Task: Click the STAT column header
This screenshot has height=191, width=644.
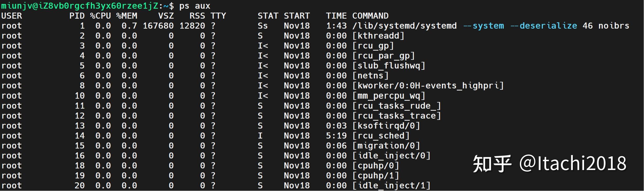Action: click(268, 16)
